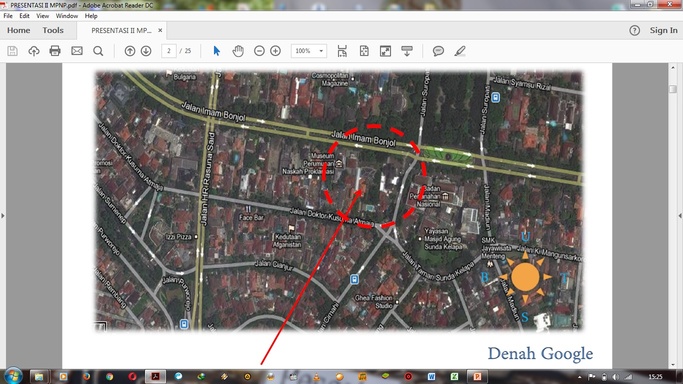This screenshot has width=683, height=384.
Task: Activate the Hand pan tool
Action: pyautogui.click(x=238, y=51)
